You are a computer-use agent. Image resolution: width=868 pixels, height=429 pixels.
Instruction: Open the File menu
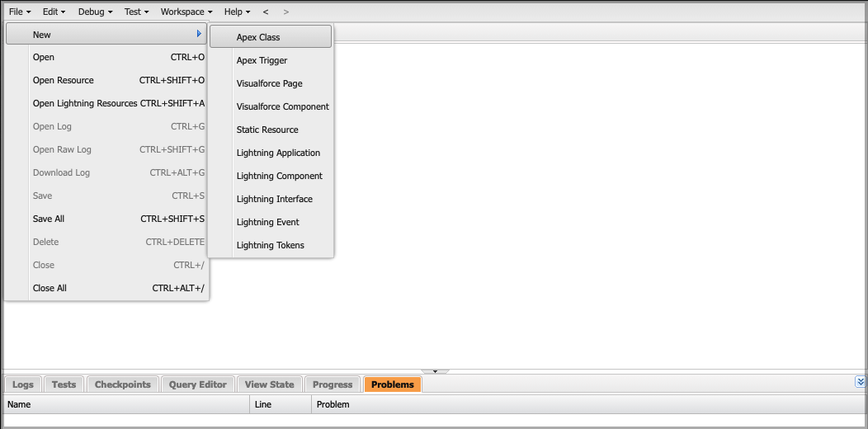20,12
